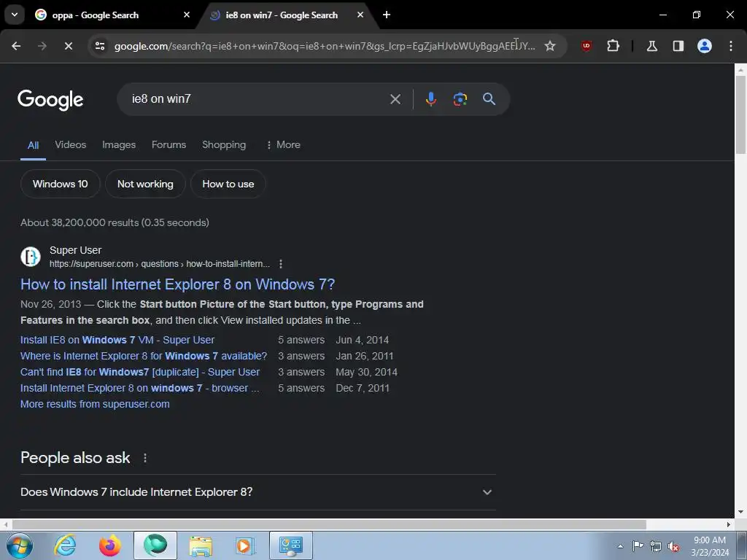
Task: Expand Does Windows 7 include IE8 question
Action: (x=258, y=492)
